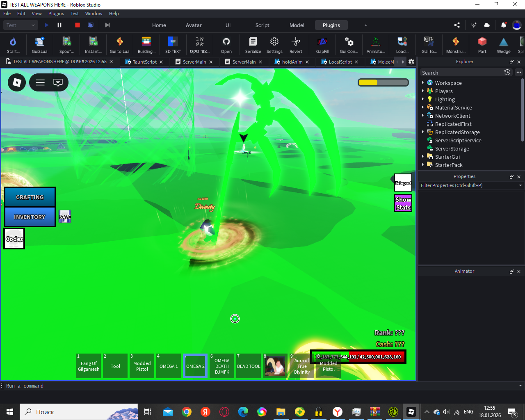Insert a Part from toolbar
Image resolution: width=525 pixels, height=420 pixels.
click(x=482, y=45)
